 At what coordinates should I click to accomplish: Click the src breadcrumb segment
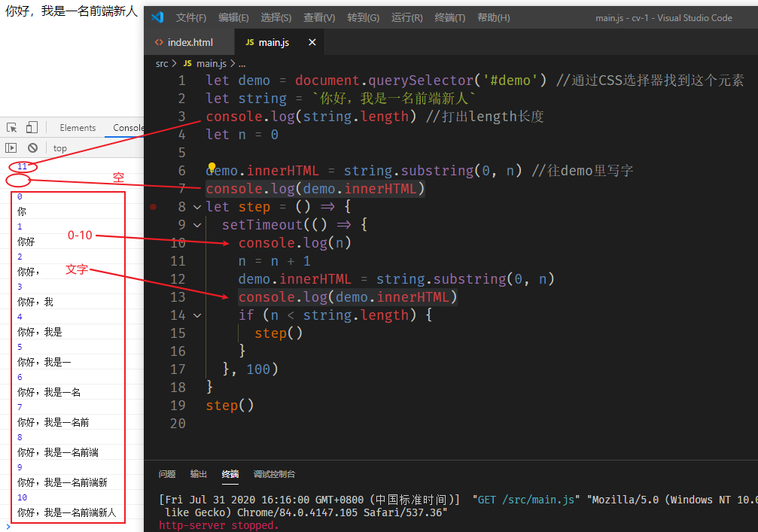pos(162,64)
